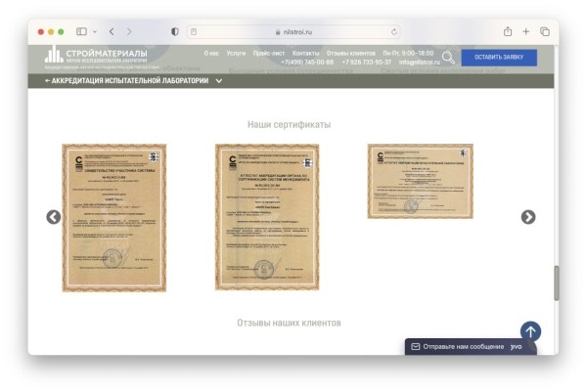Image resolution: width=587 pixels, height=392 pixels.
Task: Expand the Аккредитация испытательной лаборатории dropdown
Action: 218,81
